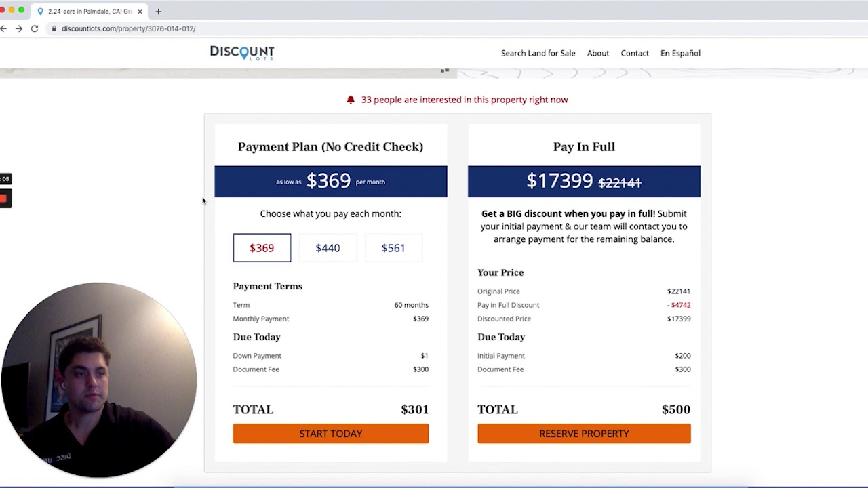The image size is (868, 488).
Task: Stop the screen recording with the red button
Action: tap(4, 199)
